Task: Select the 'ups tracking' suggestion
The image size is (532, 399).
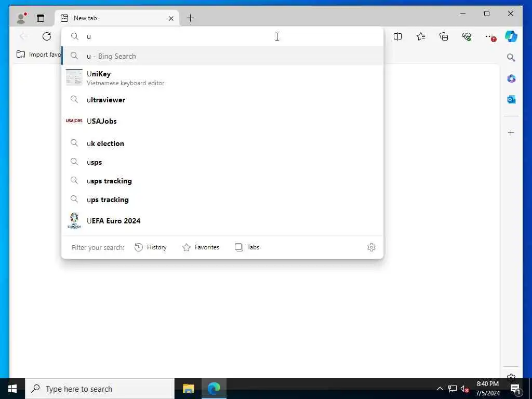Action: coord(222,199)
